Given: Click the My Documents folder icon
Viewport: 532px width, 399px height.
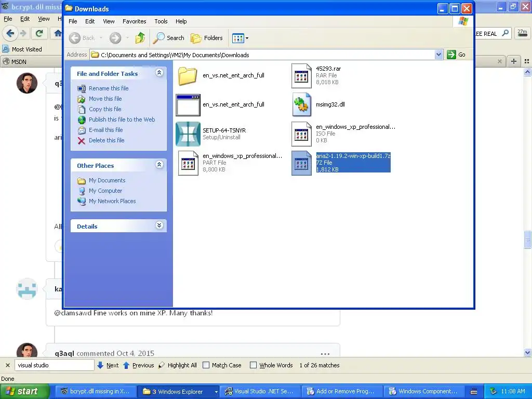Looking at the screenshot, I should pyautogui.click(x=82, y=180).
